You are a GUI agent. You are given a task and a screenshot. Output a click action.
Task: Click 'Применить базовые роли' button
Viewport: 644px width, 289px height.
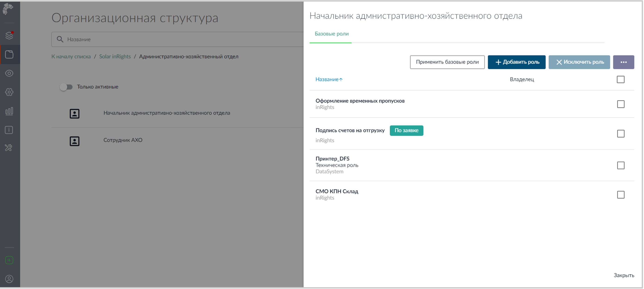[x=447, y=62]
